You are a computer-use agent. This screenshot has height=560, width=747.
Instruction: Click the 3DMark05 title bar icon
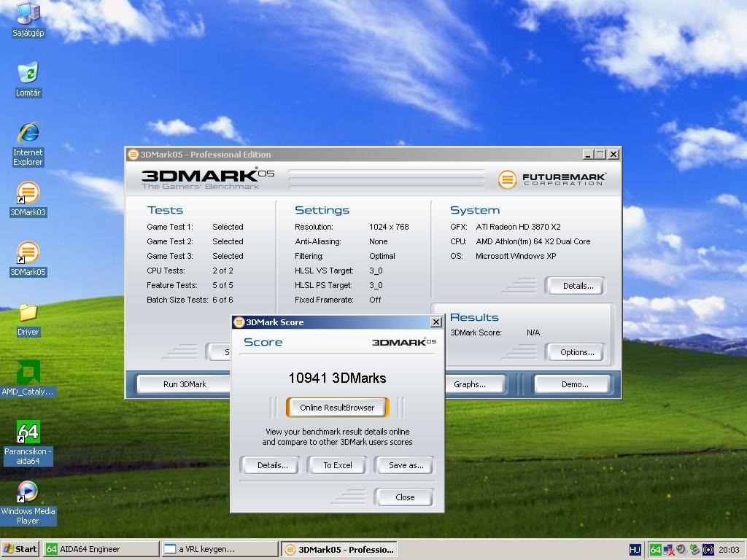coord(133,155)
